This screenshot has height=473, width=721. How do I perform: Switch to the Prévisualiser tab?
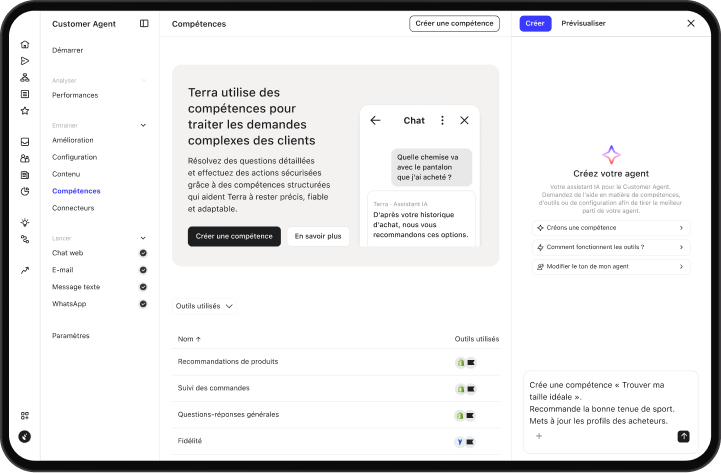pyautogui.click(x=583, y=23)
